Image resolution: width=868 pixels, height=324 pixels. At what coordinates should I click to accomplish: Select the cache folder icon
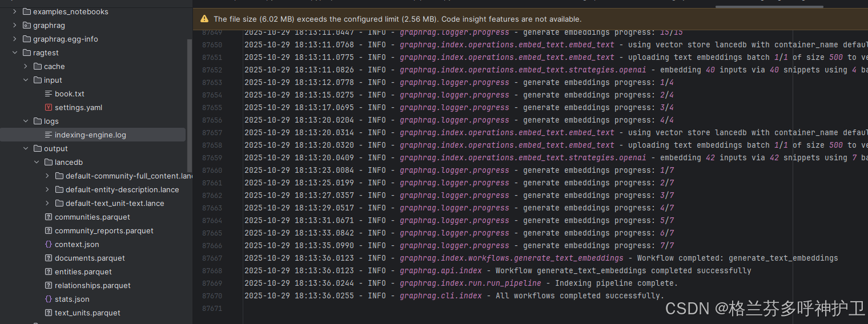38,66
